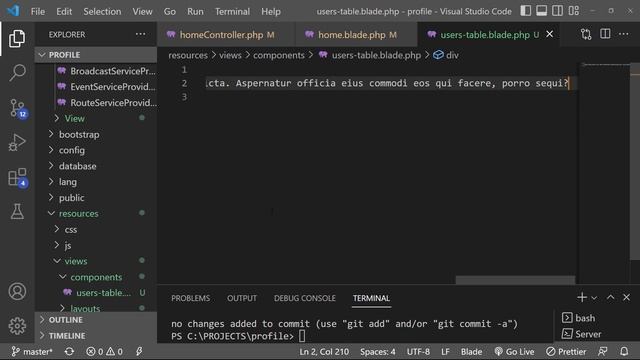Switch to home.blade.php tab

(356, 35)
